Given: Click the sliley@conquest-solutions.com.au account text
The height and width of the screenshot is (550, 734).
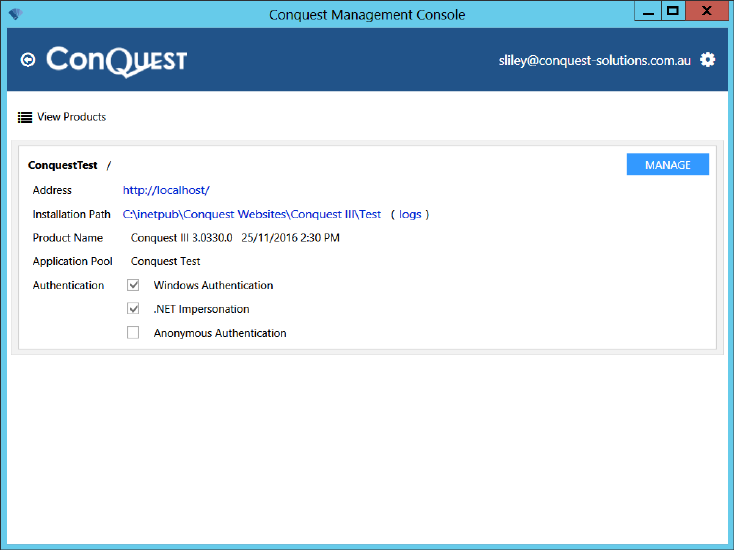Looking at the screenshot, I should point(595,60).
